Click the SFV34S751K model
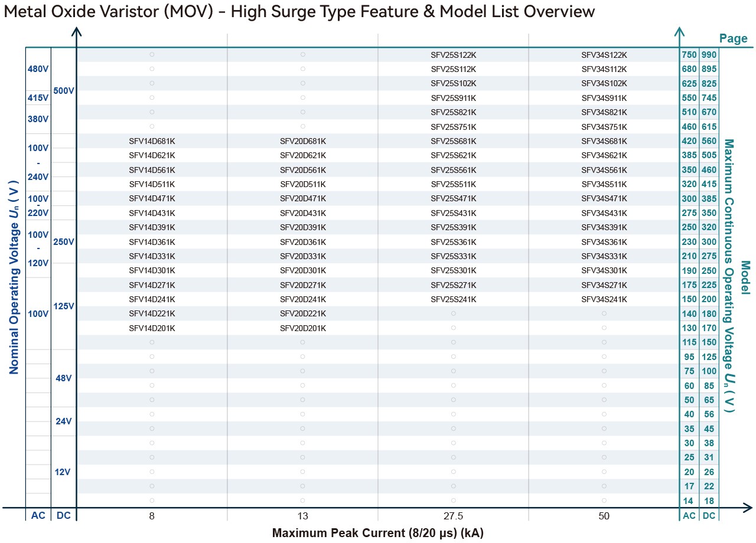Viewport: 756px width, 543px height. coord(604,127)
